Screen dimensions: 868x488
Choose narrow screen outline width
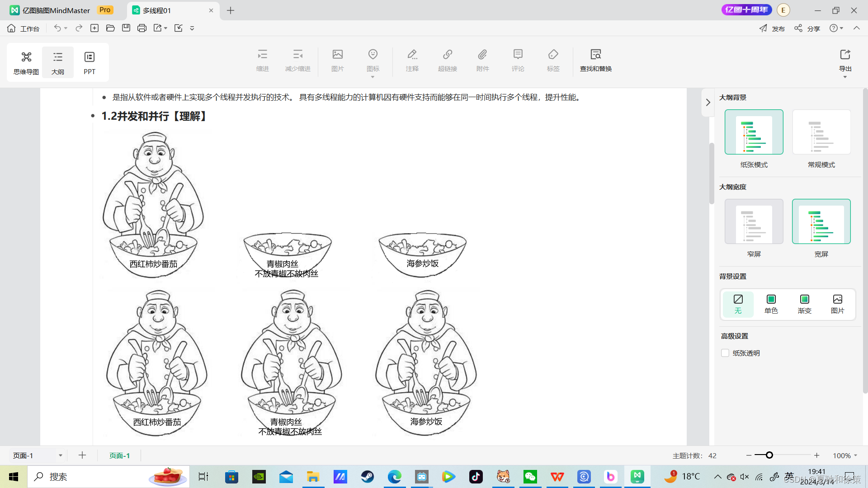(754, 222)
